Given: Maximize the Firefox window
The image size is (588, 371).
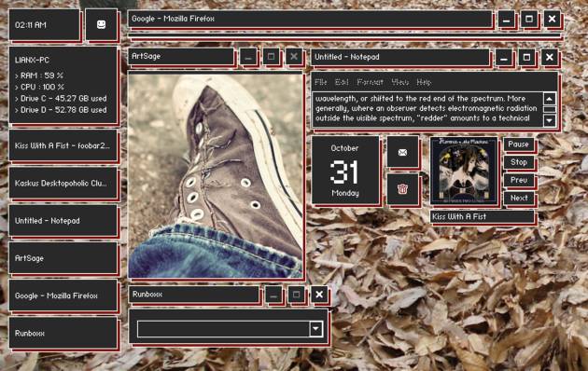Looking at the screenshot, I should [529, 19].
